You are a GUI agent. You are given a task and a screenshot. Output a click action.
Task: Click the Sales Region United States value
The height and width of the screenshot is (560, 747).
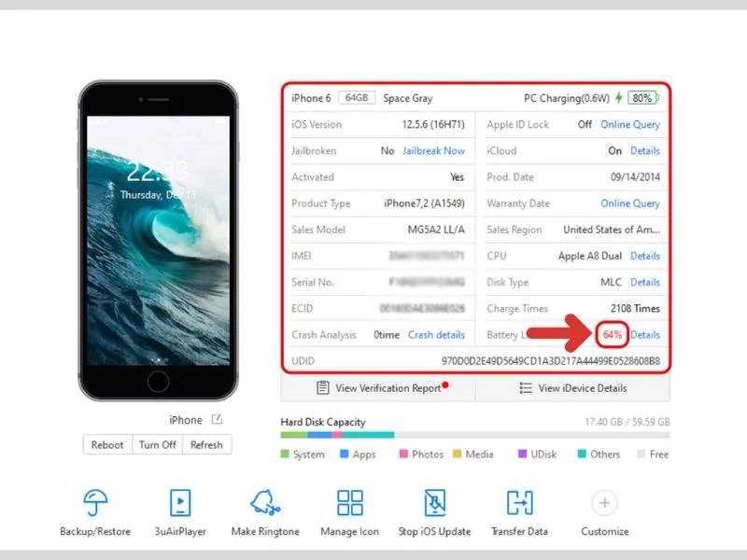click(612, 230)
